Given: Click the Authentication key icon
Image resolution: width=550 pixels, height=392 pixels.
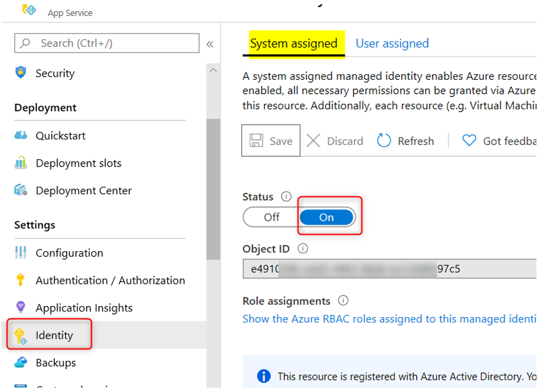Looking at the screenshot, I should 20,280.
